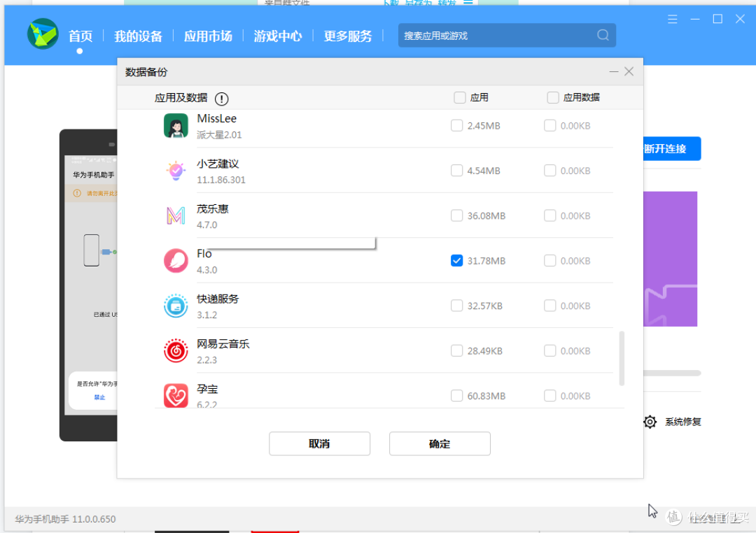The image size is (756, 533).
Task: Click the 快递服务 app name
Action: (218, 299)
